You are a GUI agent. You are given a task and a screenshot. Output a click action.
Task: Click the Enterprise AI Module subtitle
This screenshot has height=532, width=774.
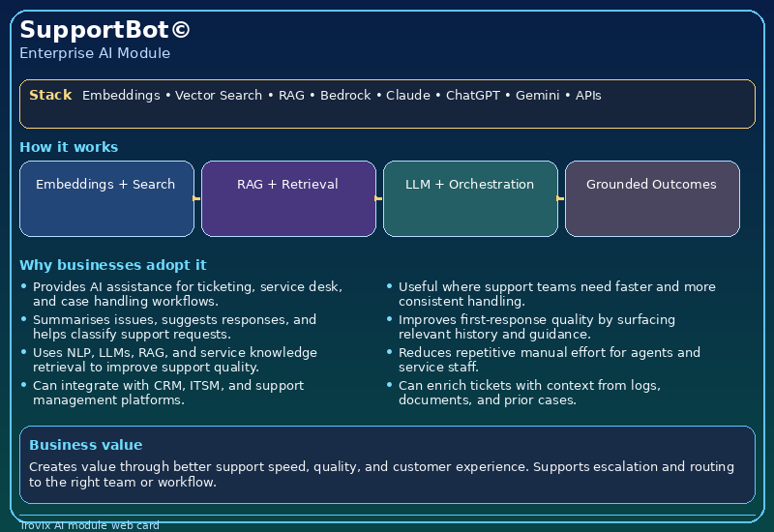pos(95,53)
